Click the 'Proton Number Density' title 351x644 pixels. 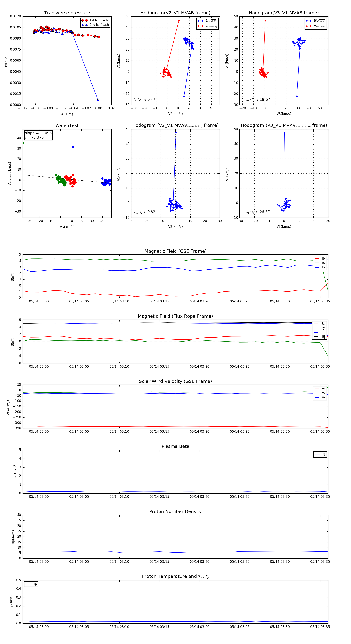[x=175, y=511]
